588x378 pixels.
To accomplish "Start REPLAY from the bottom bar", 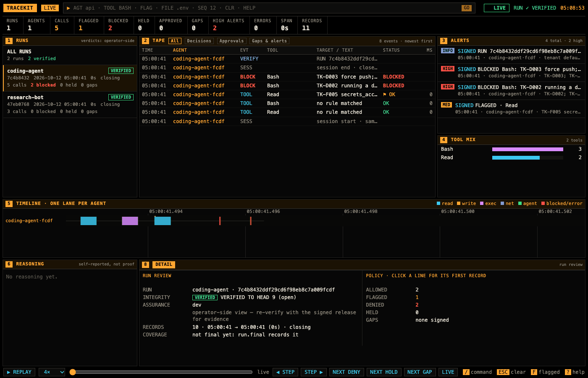I will click(19, 372).
